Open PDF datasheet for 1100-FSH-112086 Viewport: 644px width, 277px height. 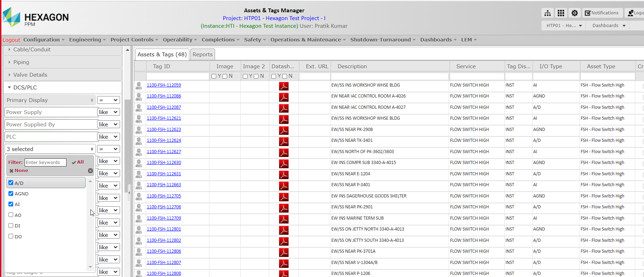coord(284,97)
